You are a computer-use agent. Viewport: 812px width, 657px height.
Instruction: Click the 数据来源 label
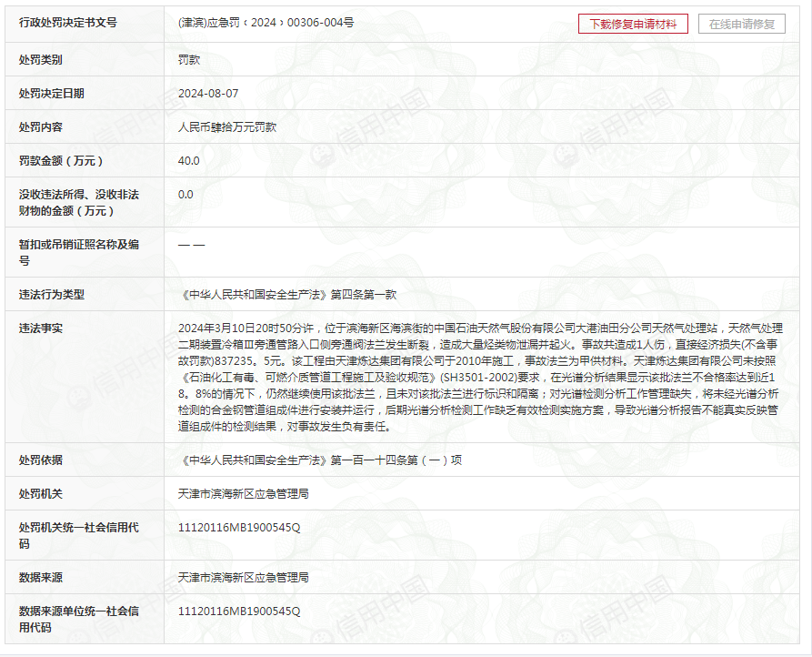point(40,577)
